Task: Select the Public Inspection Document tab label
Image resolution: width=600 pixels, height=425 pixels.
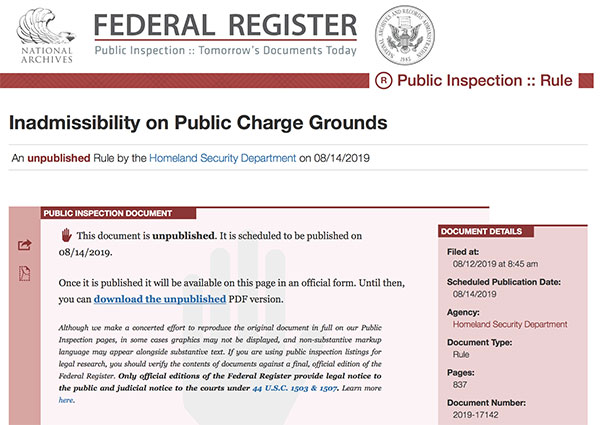Action: [x=107, y=213]
